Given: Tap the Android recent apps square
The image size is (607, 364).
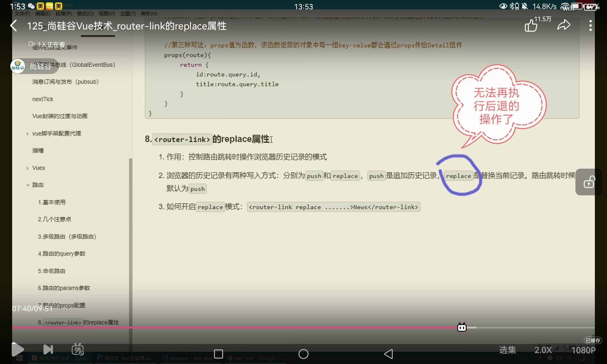Looking at the screenshot, I should click(219, 354).
